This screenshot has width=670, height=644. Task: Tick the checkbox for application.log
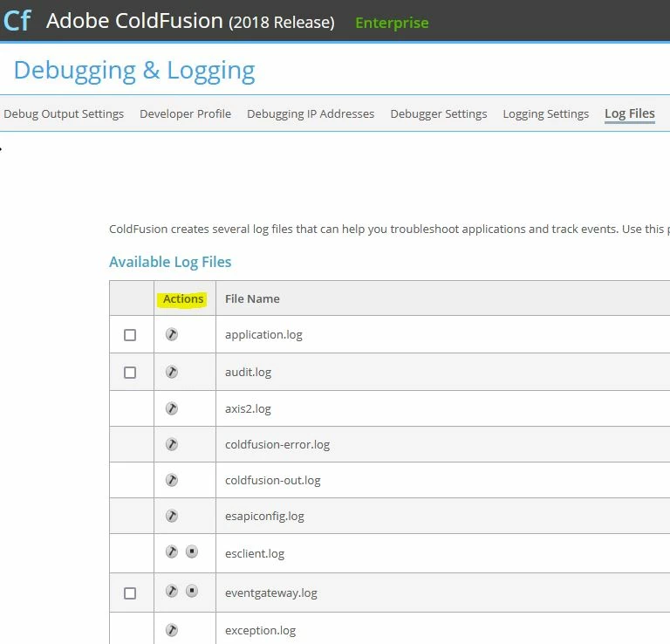[130, 335]
